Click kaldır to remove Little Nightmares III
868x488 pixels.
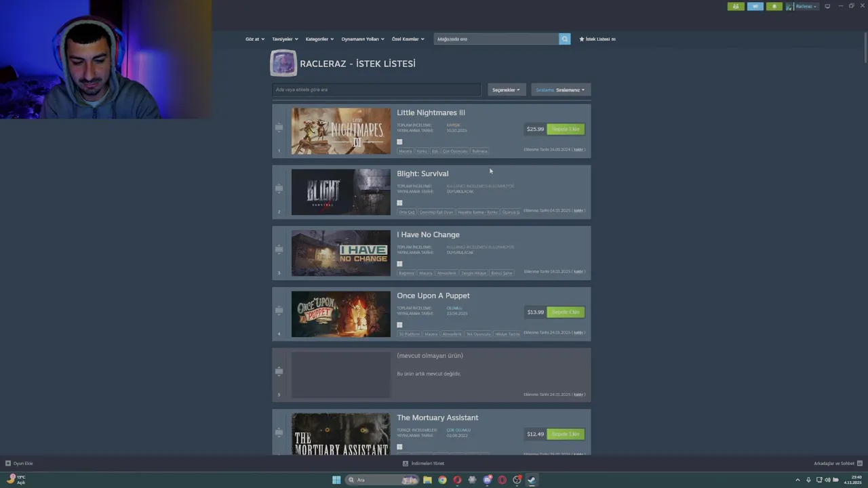click(x=578, y=149)
